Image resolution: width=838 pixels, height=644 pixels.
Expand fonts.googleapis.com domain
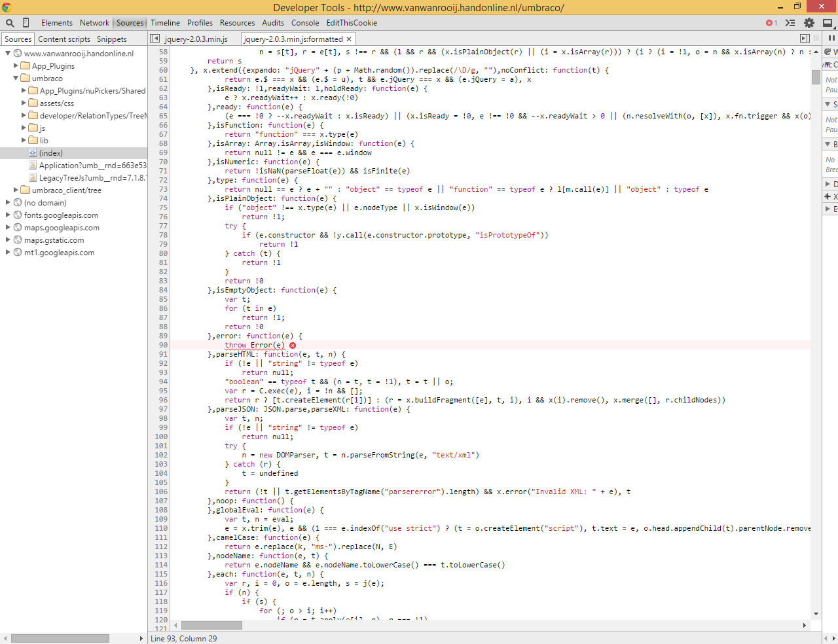(9, 215)
